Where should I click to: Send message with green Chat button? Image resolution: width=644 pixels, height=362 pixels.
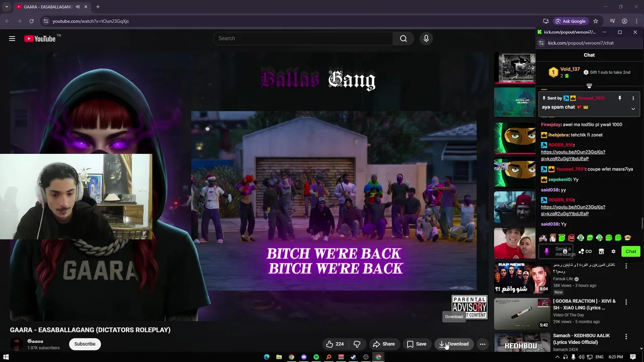(630, 251)
